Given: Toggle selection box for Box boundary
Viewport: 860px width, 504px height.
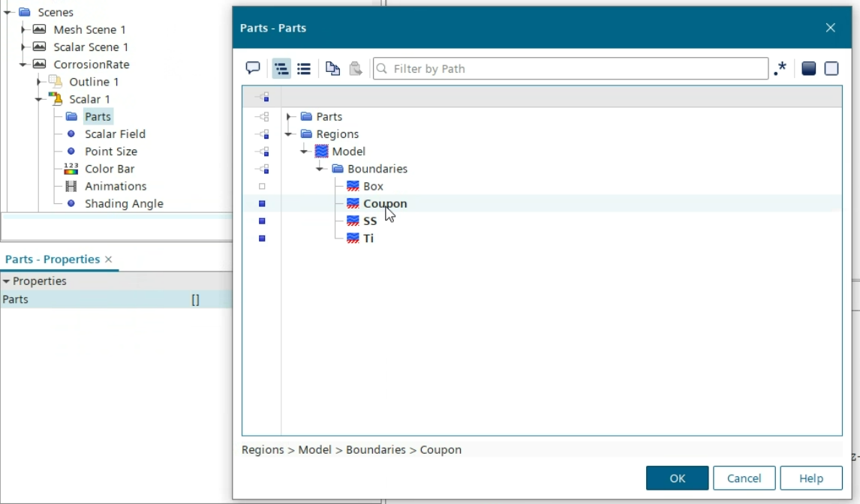Looking at the screenshot, I should click(262, 187).
